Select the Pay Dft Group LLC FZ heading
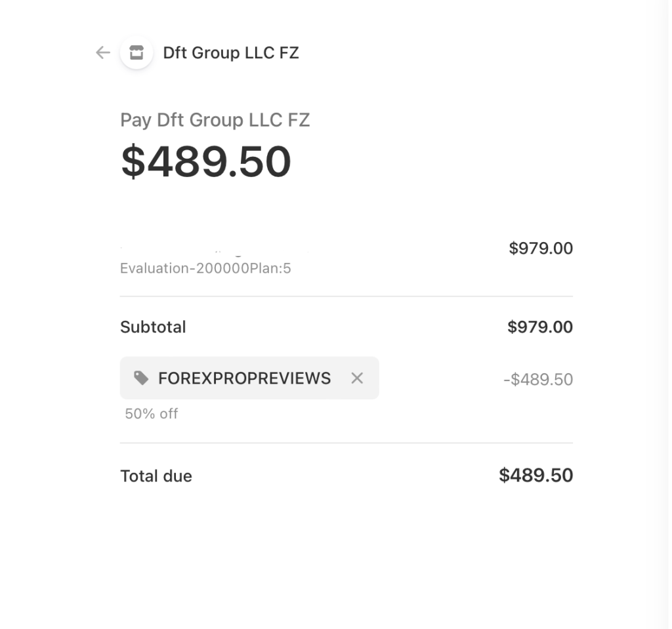This screenshot has height=629, width=672. point(215,120)
